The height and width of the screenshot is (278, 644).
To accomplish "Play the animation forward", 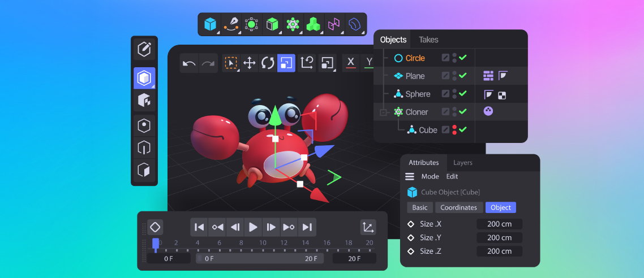I will pos(254,227).
